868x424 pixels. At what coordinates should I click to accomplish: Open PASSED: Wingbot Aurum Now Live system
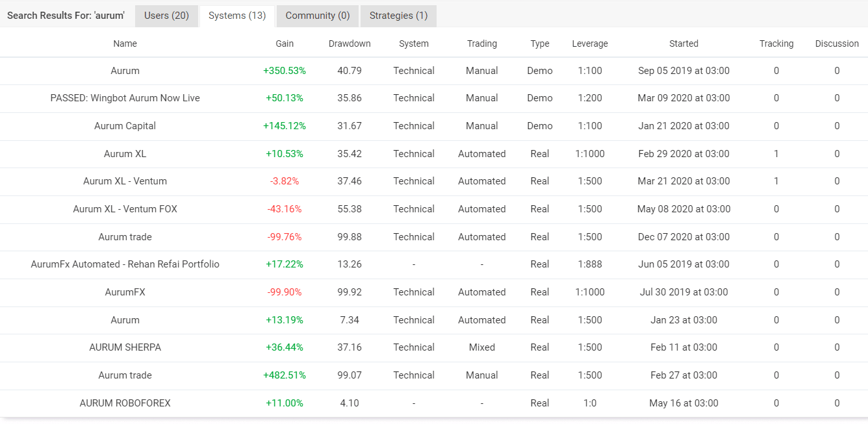(x=125, y=98)
